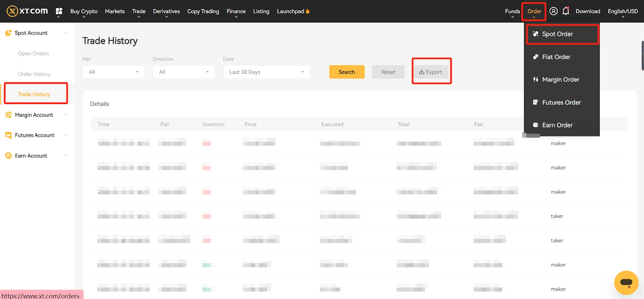Expand the English/USD language selector
The image size is (644, 299).
pos(622,11)
